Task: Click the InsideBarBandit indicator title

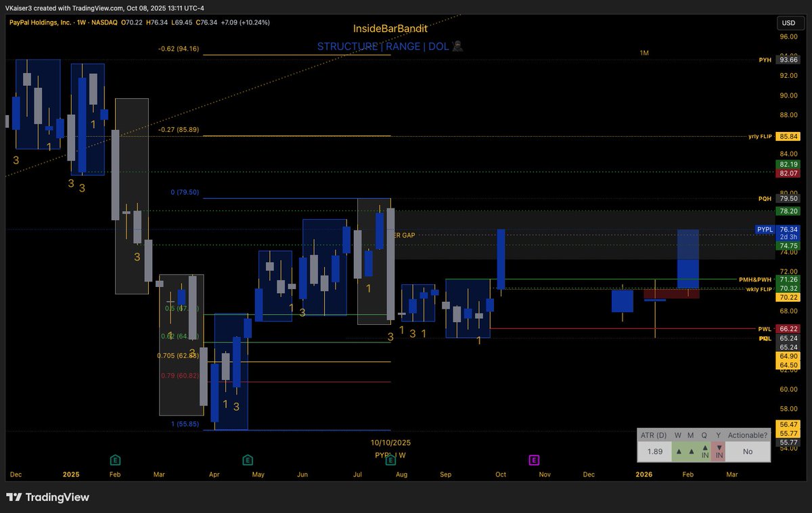Action: coord(390,29)
